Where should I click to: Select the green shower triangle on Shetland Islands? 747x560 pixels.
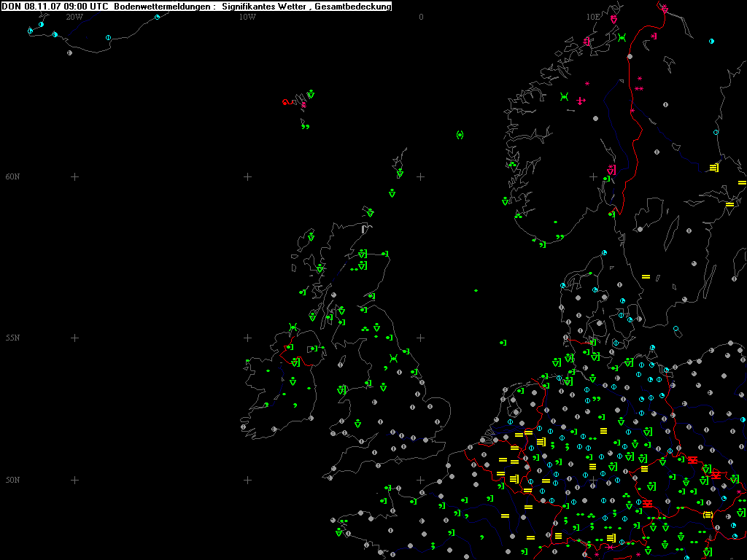click(400, 174)
